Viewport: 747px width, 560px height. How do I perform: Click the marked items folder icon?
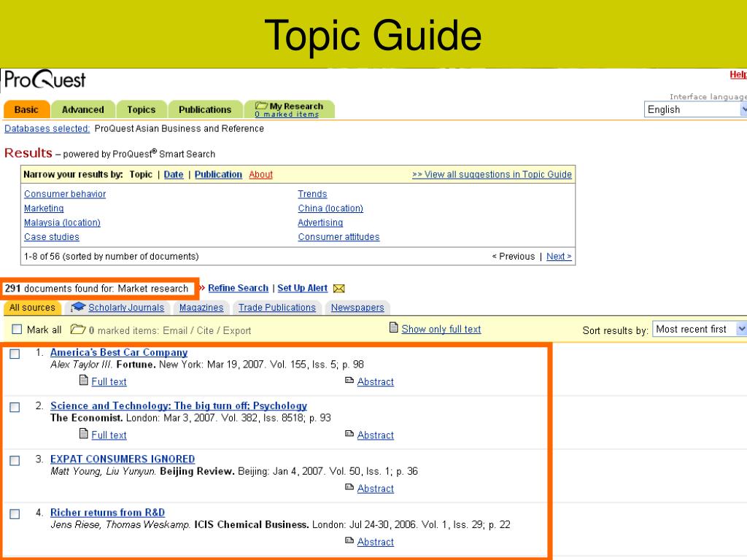(77, 330)
